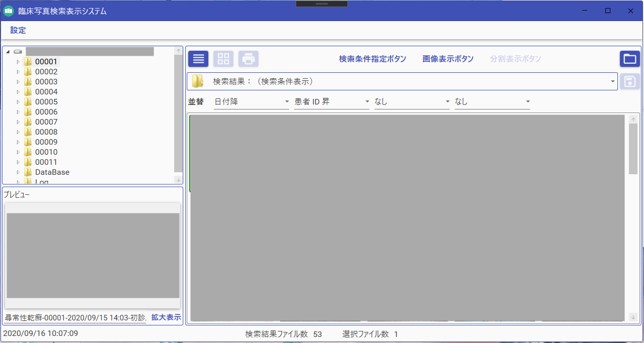Click the 検索条件指定ボタン
Viewport: 644px width, 343px height.
point(372,59)
